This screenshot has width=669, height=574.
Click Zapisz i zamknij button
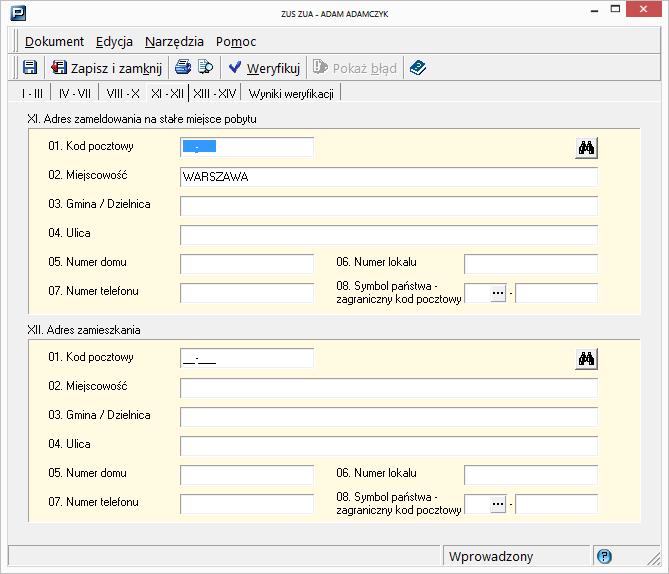tap(106, 68)
